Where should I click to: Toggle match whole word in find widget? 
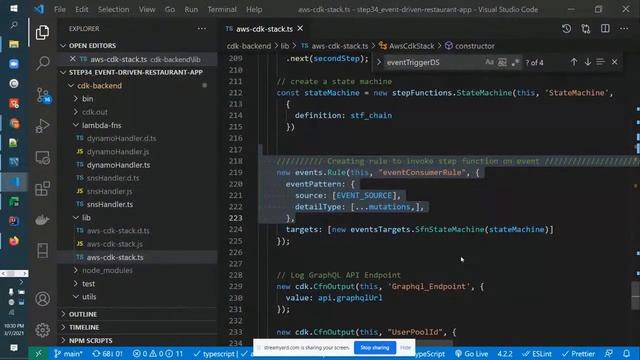click(x=502, y=62)
